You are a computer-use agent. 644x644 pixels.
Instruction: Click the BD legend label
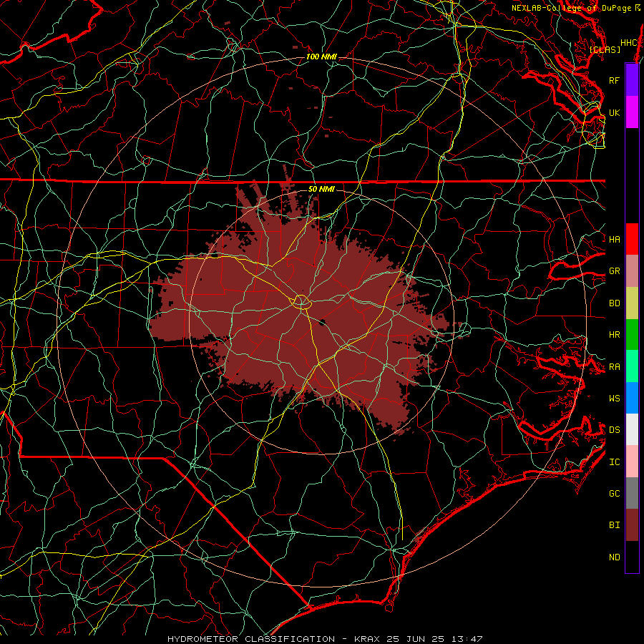(x=614, y=303)
